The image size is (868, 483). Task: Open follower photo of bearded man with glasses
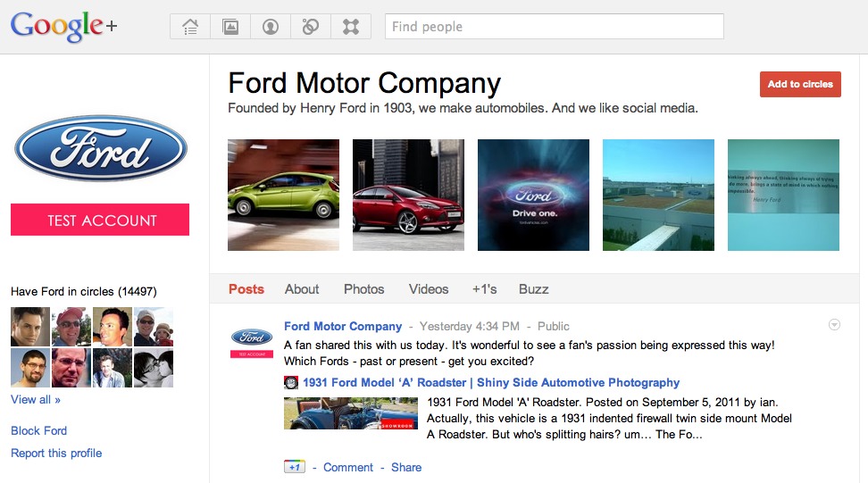coord(30,368)
